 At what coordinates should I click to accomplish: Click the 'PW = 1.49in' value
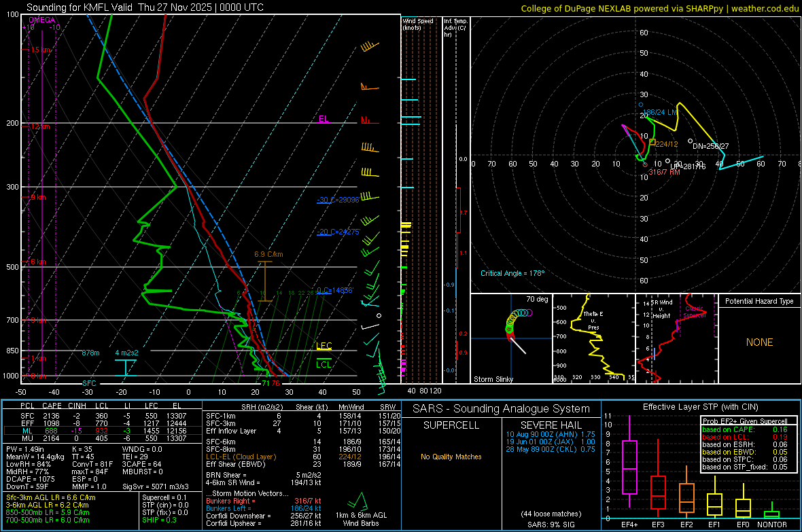pos(25,449)
